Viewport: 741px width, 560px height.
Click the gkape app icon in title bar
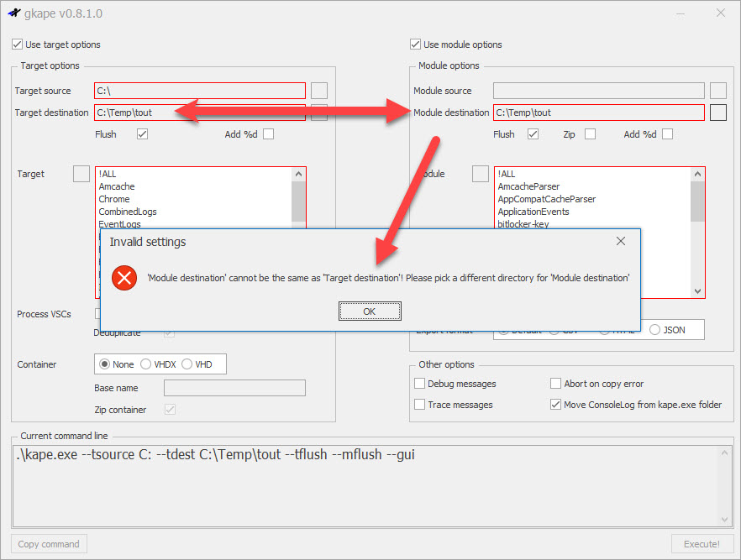14,13
